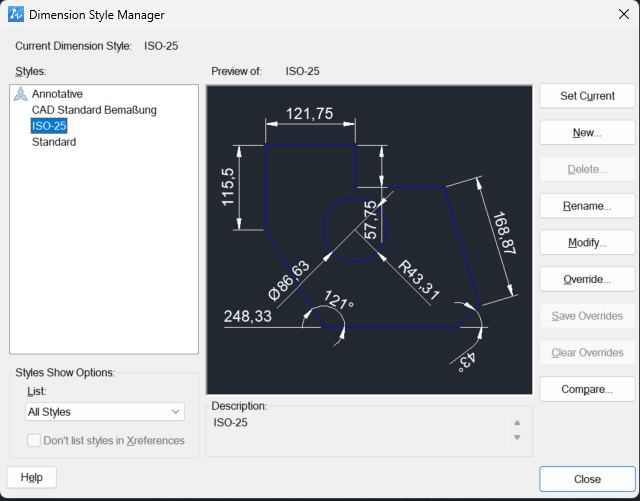
Task: Click the 57,75 dimension text
Action: click(370, 220)
